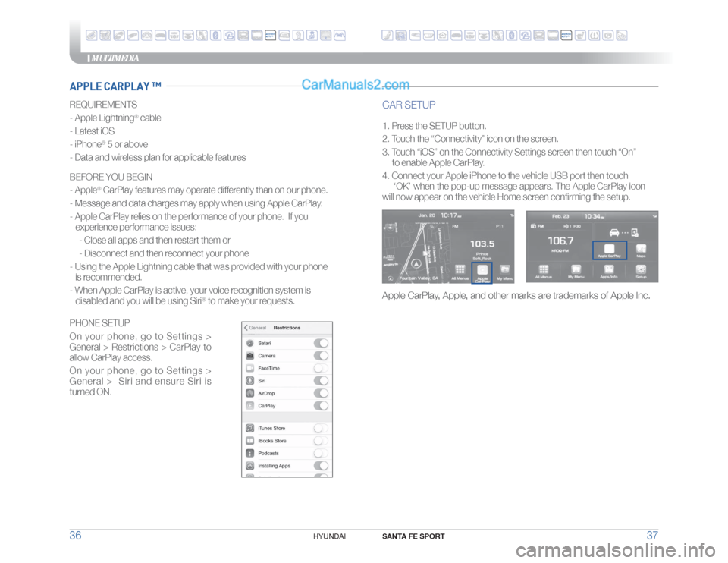The width and height of the screenshot is (728, 563).
Task: Click the highlighted icon in page 37 icon strip
Action: pyautogui.click(x=566, y=36)
